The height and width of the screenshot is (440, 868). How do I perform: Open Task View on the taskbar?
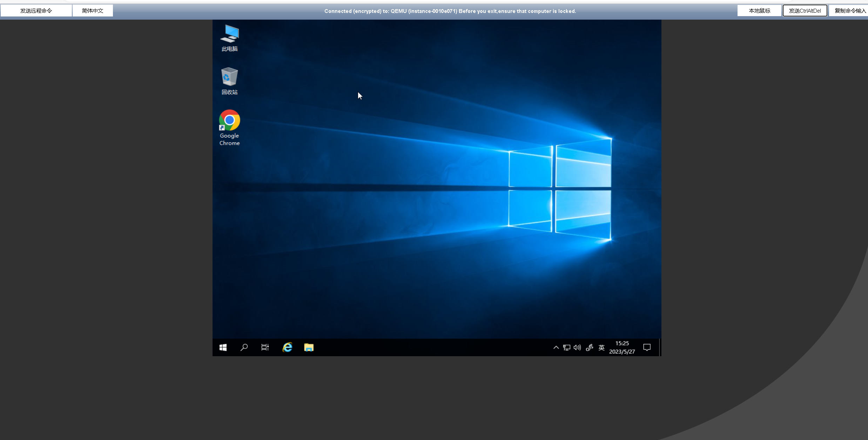tap(265, 347)
